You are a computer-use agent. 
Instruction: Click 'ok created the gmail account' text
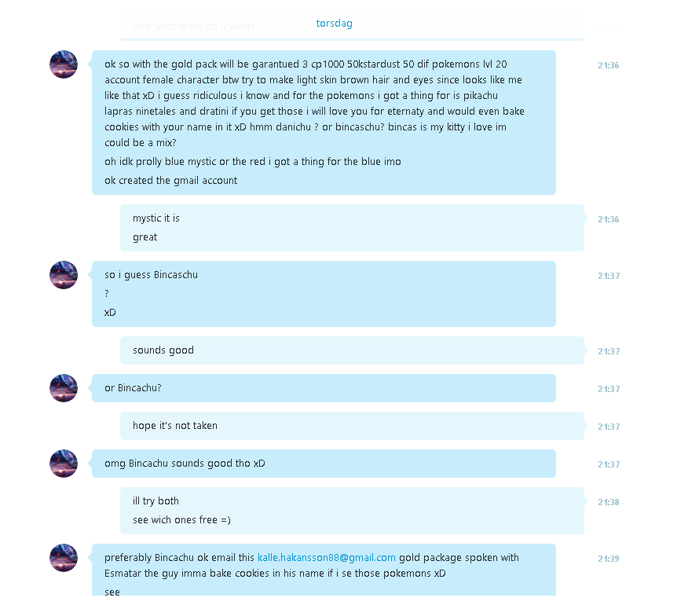tap(170, 181)
